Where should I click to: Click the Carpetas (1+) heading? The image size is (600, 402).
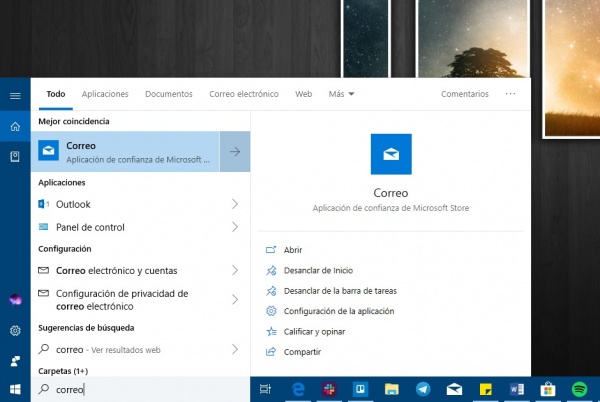click(63, 371)
